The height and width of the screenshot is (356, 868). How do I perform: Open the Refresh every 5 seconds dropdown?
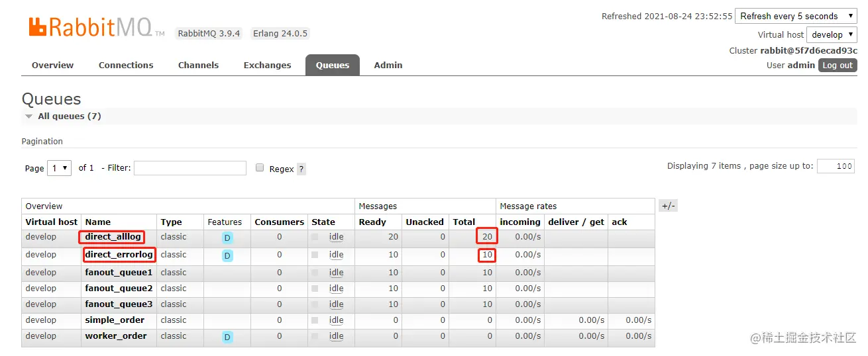796,16
